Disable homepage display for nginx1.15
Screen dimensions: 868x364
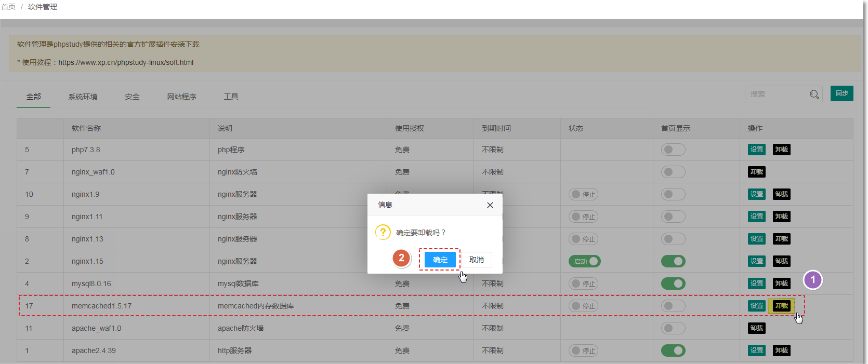pyautogui.click(x=673, y=261)
